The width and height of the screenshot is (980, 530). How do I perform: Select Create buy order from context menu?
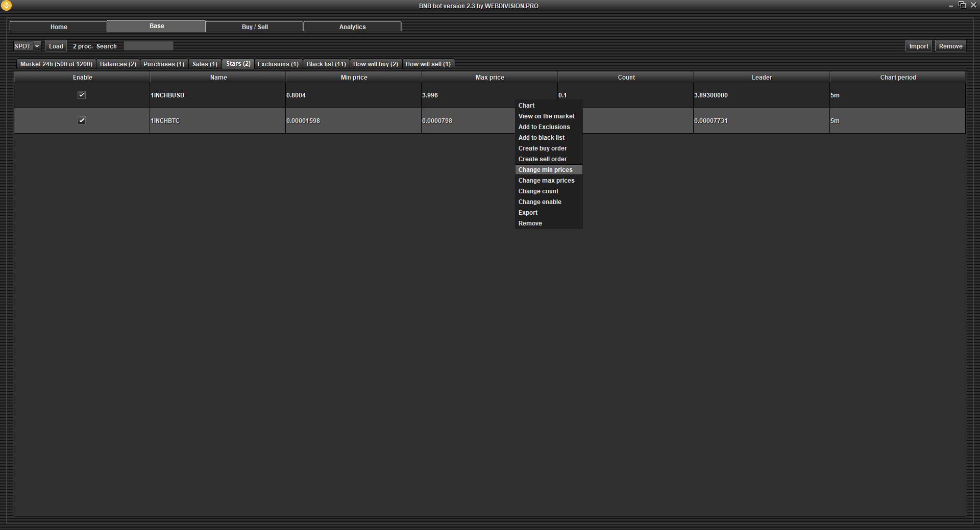(543, 148)
